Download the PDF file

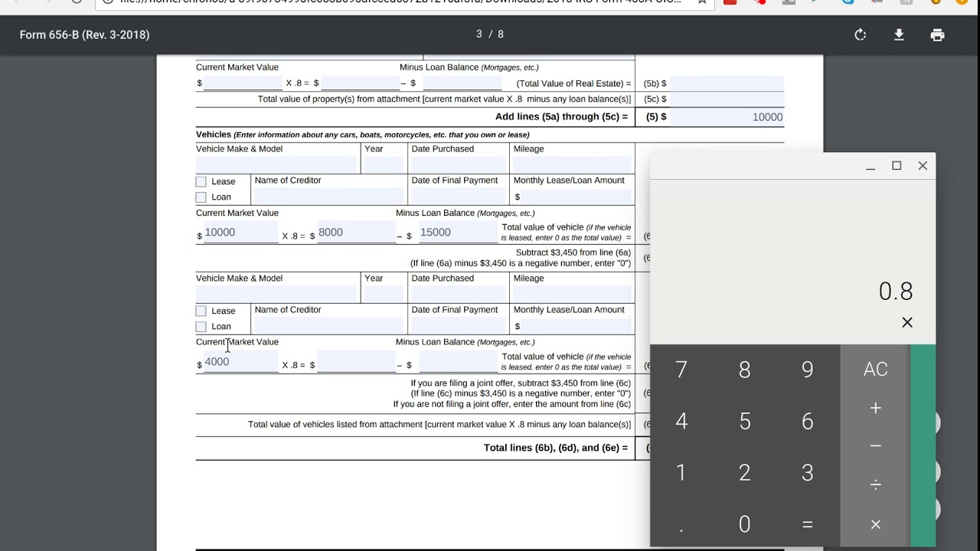pos(899,34)
